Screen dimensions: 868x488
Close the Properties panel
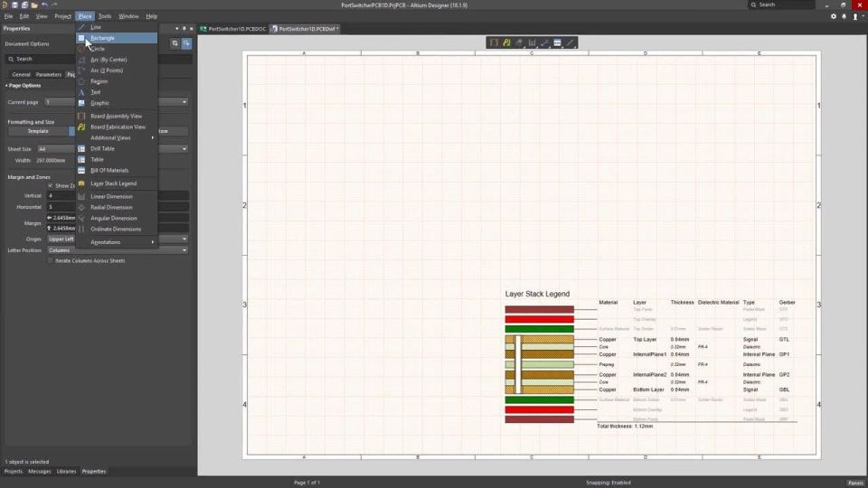coord(192,28)
